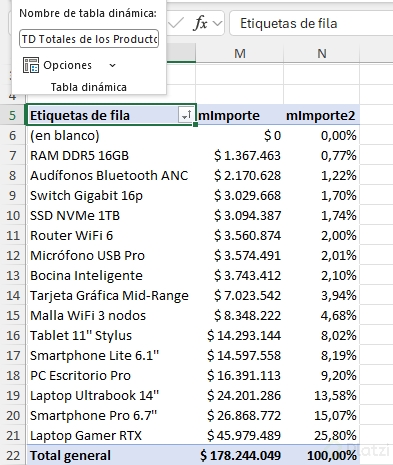Select the Tablet 11" Stylus cell
The height and width of the screenshot is (465, 393).
(111, 335)
